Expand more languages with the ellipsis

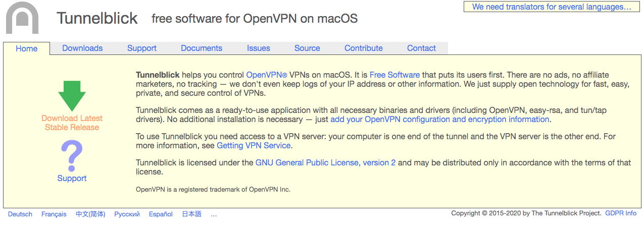click(x=214, y=214)
